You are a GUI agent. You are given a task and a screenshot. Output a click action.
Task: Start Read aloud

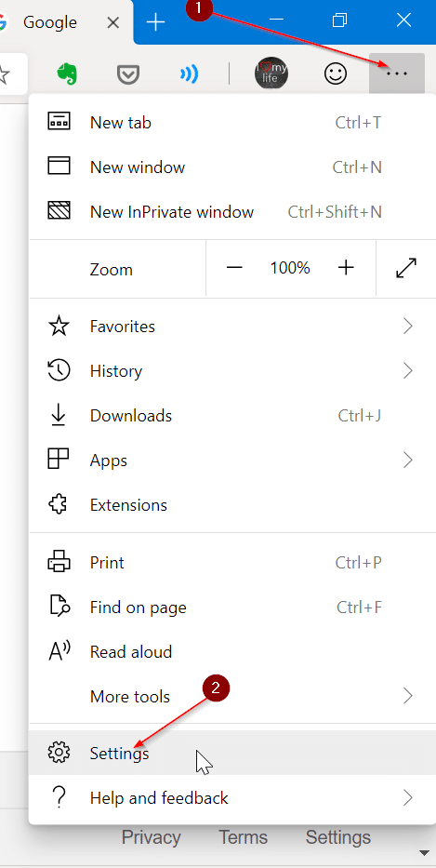[232, 652]
